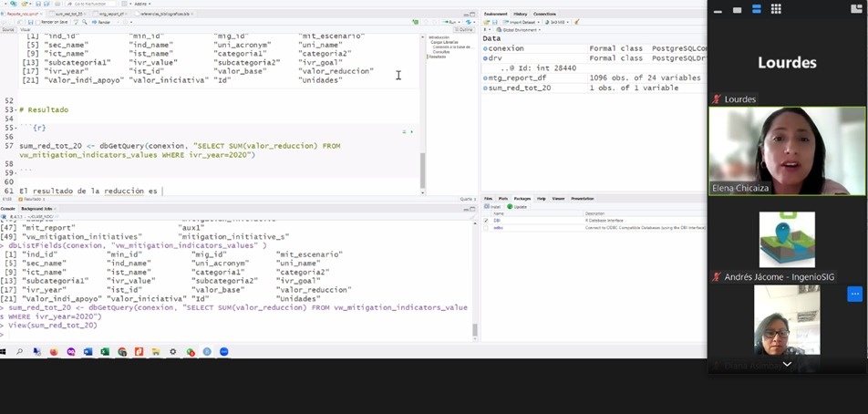The height and width of the screenshot is (414, 868).
Task: Click the Windows Start button
Action: point(3,351)
